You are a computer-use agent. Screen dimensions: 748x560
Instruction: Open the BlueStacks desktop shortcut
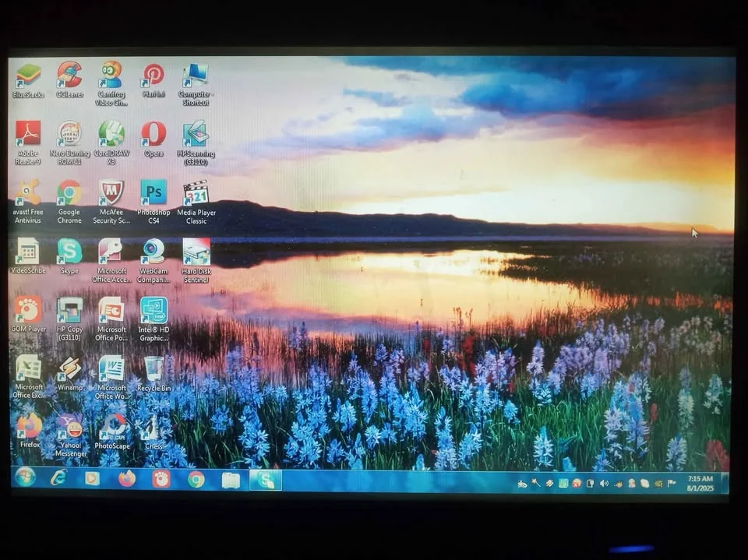pos(28,81)
